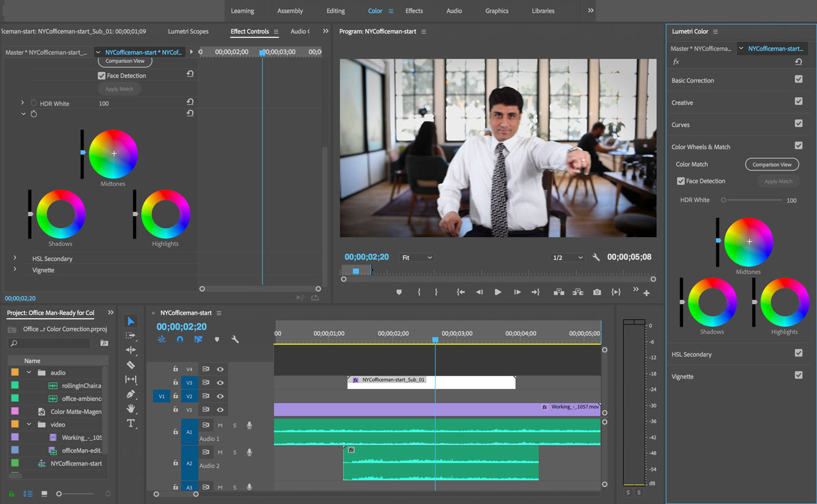Screen dimensions: 817x504
Task: Enable the Face Detection checkbox
Action: click(x=681, y=181)
